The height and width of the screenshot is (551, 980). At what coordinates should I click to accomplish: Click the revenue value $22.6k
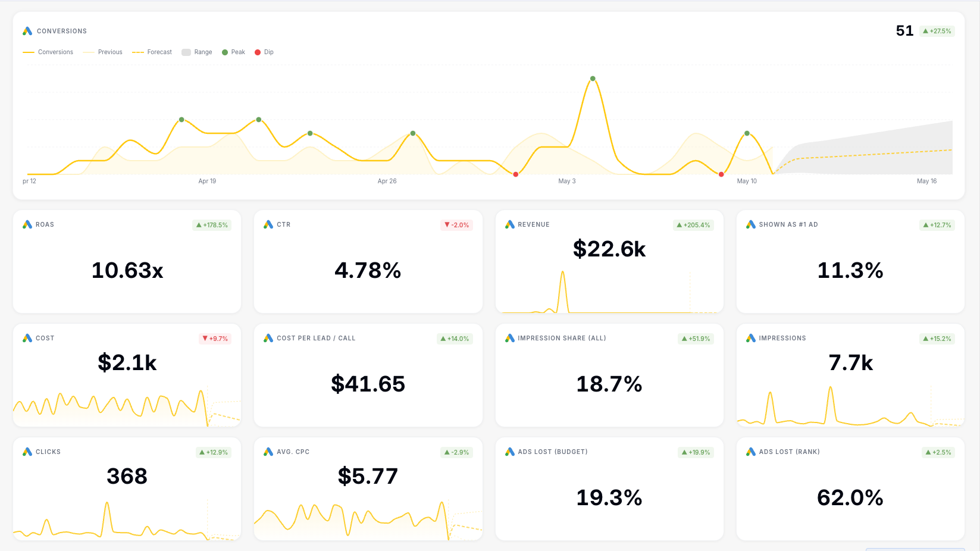tap(609, 249)
